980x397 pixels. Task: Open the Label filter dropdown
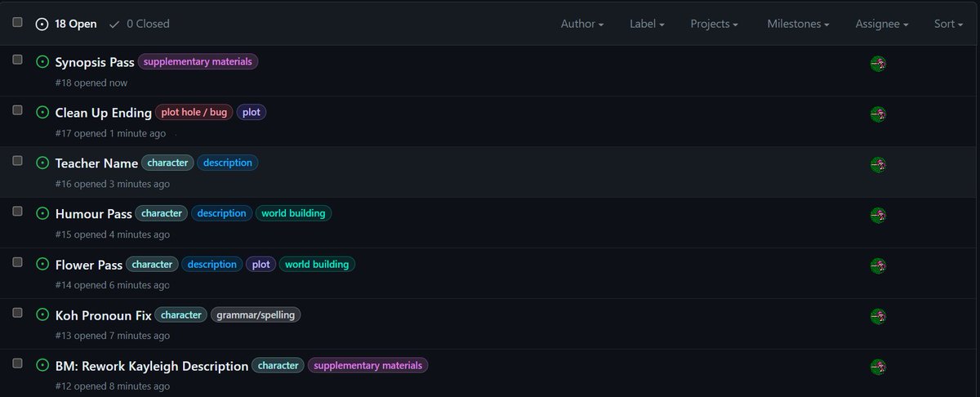[x=648, y=25]
